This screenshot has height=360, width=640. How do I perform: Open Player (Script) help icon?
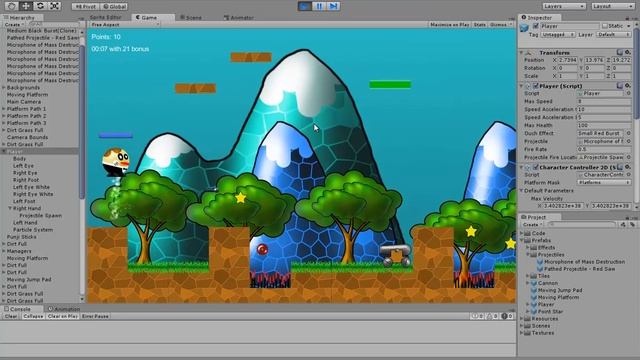(620, 86)
